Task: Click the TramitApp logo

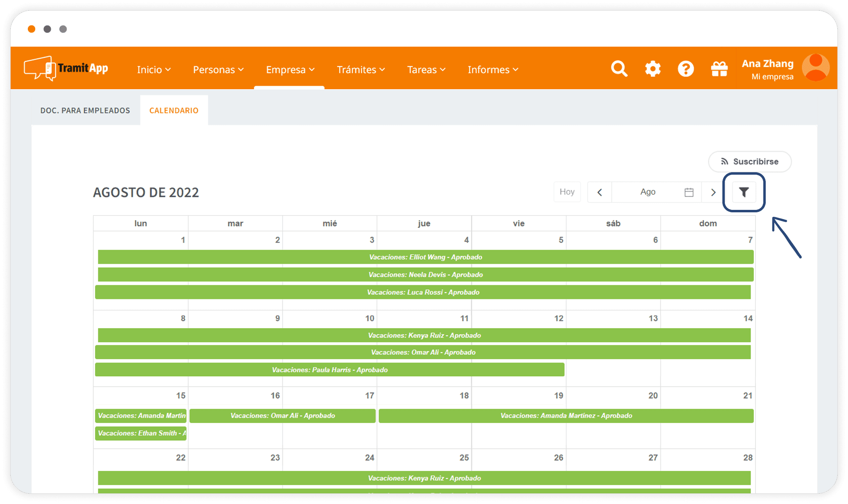Action: [x=66, y=68]
